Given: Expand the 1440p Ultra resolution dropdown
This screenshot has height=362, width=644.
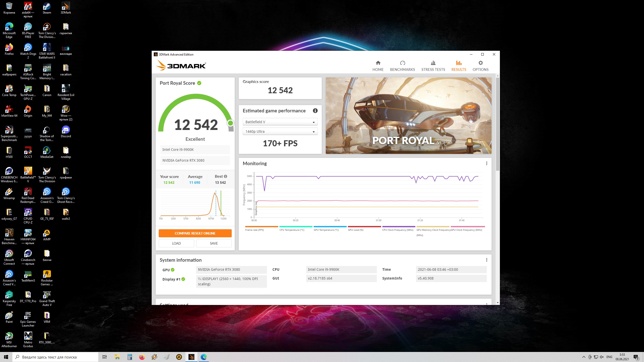Looking at the screenshot, I should (x=280, y=131).
